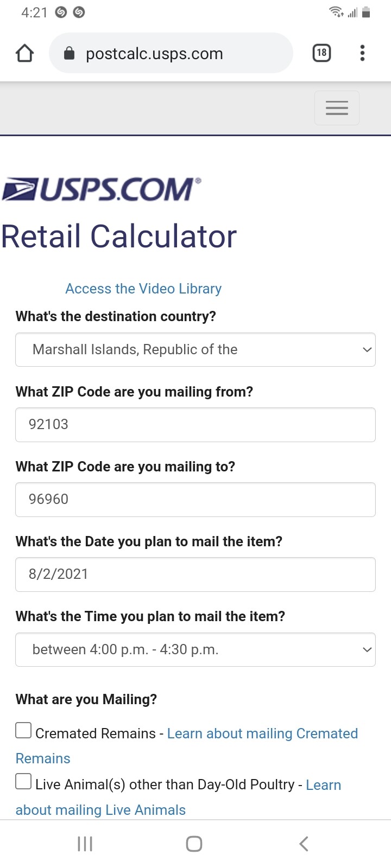
Task: Check the Live Animal(s) checkbox
Action: [x=23, y=782]
